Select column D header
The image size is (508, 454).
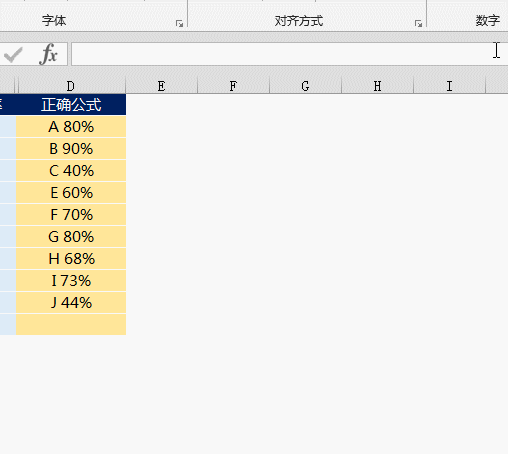[x=72, y=86]
